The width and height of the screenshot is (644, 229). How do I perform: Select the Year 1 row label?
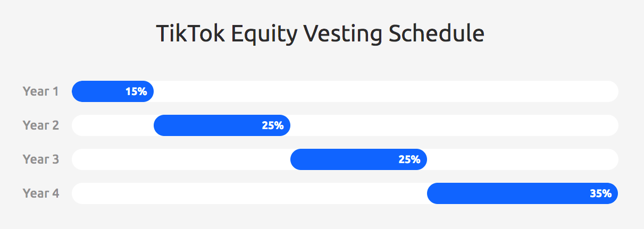click(40, 91)
